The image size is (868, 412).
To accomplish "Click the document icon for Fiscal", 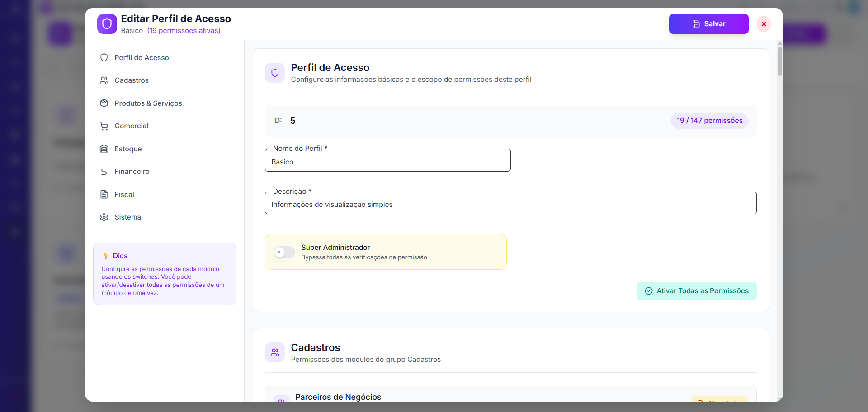I will click(x=104, y=194).
